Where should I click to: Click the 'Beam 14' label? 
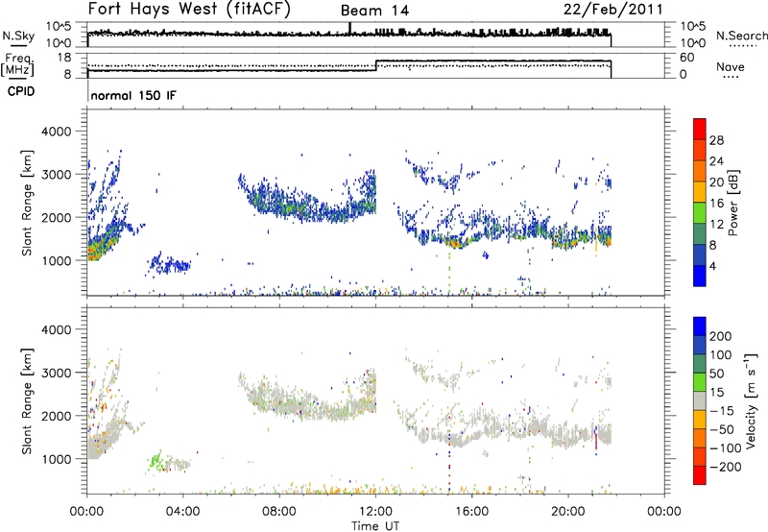[x=374, y=11]
